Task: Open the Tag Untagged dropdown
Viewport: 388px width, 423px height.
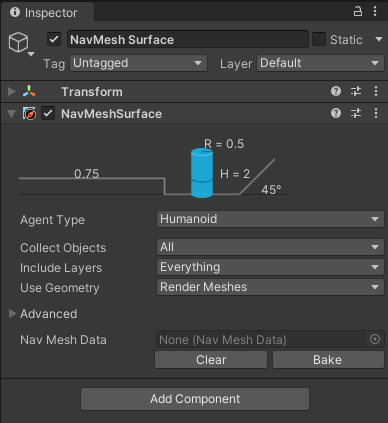Action: coord(138,63)
